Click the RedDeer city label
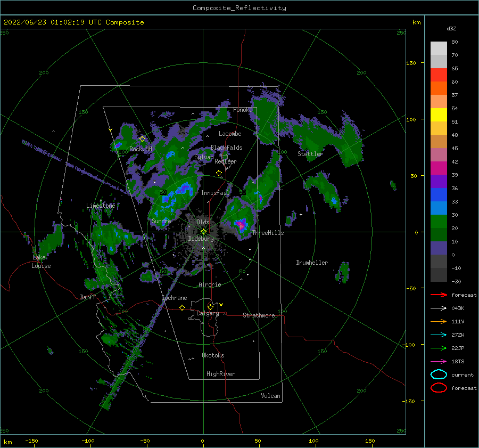 click(x=226, y=161)
